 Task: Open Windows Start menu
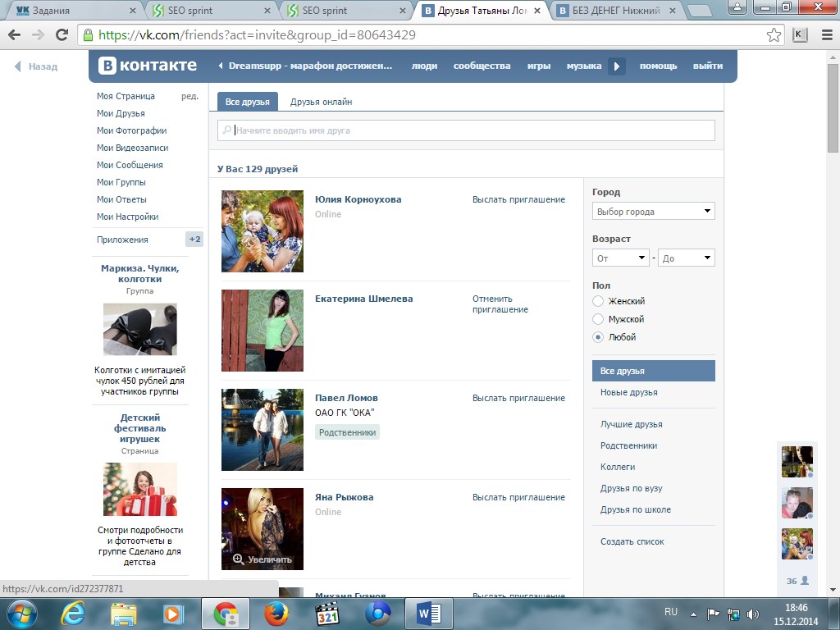(x=21, y=614)
